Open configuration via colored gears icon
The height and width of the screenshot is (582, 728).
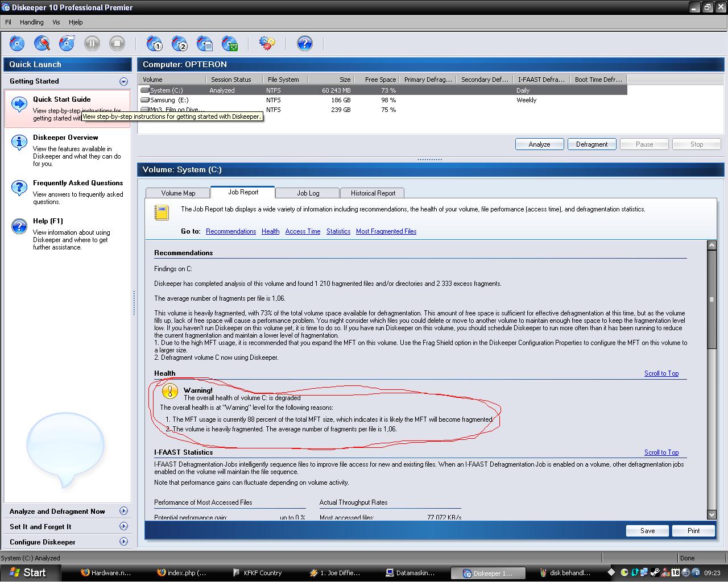pos(267,43)
